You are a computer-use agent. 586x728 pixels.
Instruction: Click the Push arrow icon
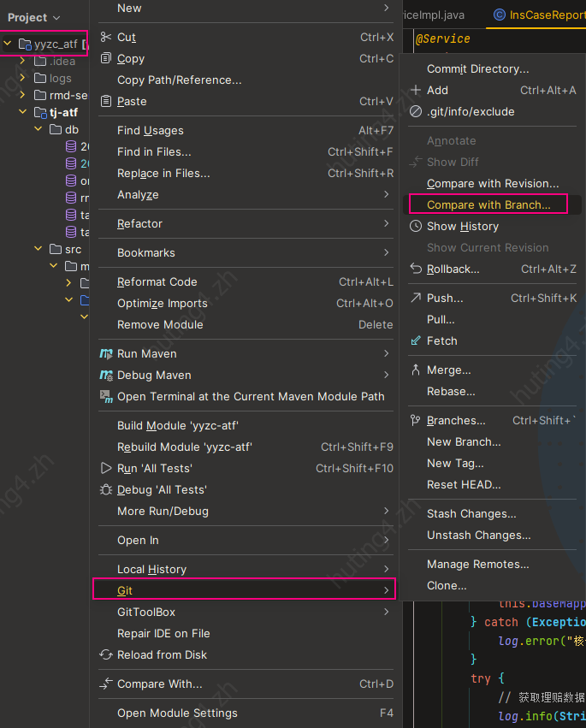(x=416, y=298)
